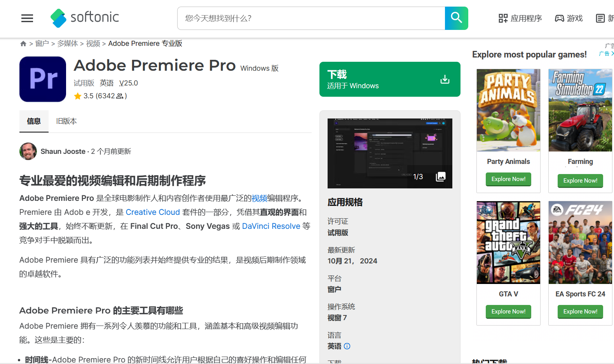The height and width of the screenshot is (364, 614).
Task: Click the Softonic logo
Action: 85,18
